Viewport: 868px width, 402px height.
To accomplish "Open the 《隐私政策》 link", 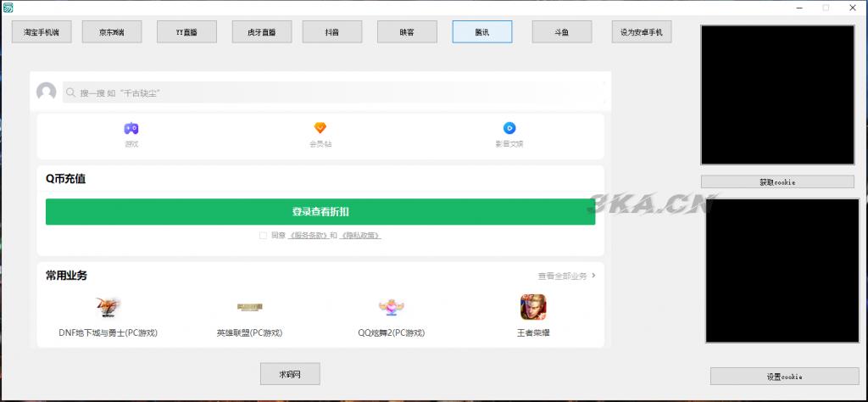I will 360,235.
